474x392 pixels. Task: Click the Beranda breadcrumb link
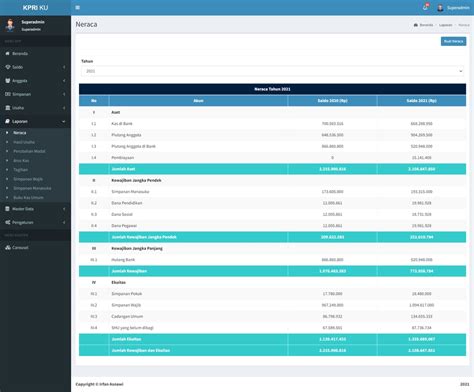click(x=423, y=25)
